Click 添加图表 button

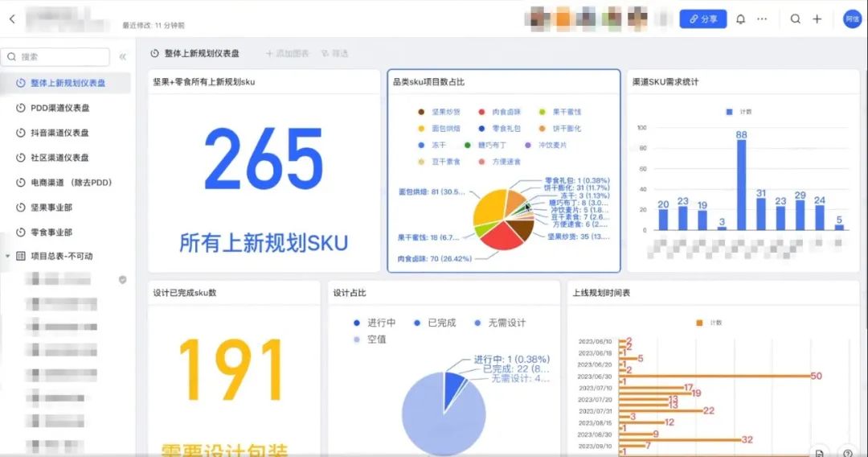point(287,53)
